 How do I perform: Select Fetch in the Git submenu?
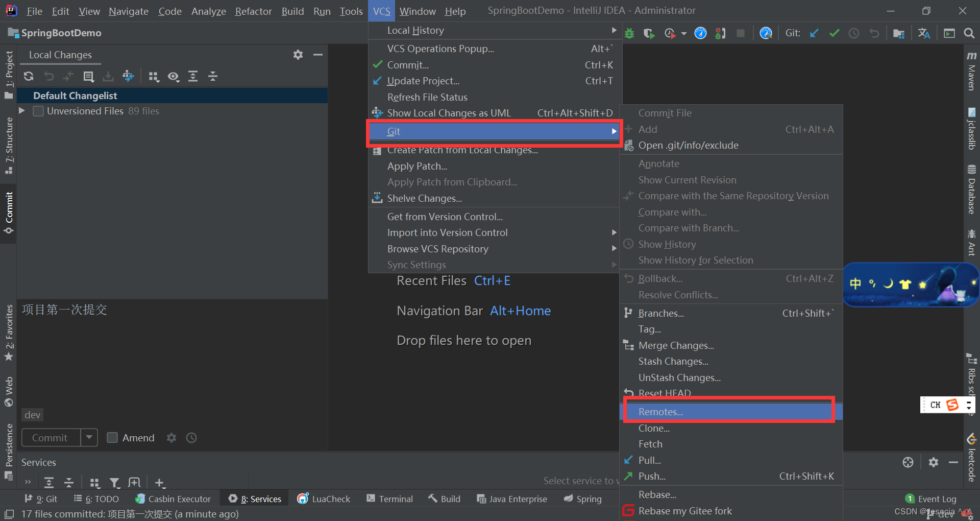coord(730,444)
